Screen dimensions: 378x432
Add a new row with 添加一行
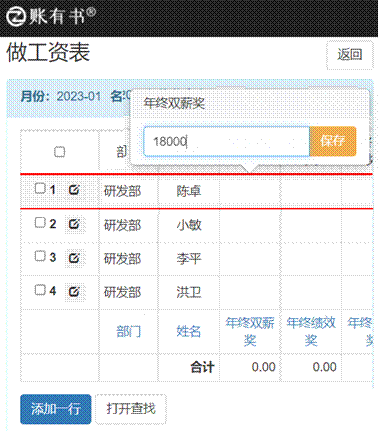[x=56, y=409]
